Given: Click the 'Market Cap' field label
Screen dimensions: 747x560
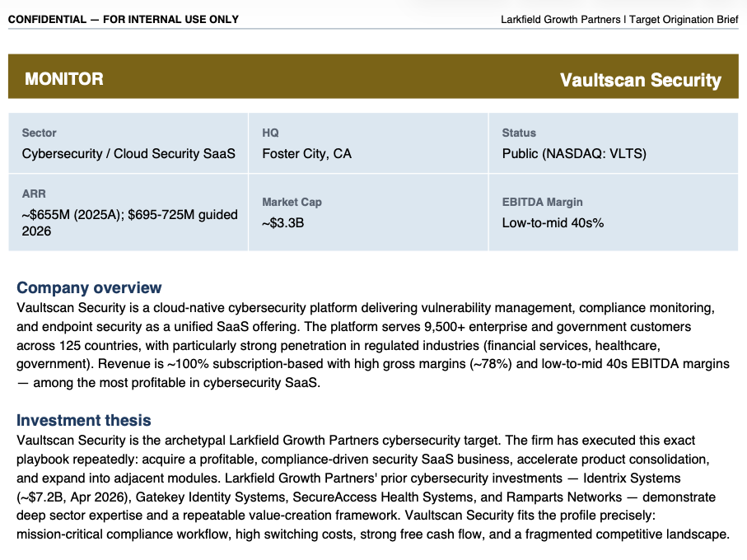Looking at the screenshot, I should (x=292, y=202).
